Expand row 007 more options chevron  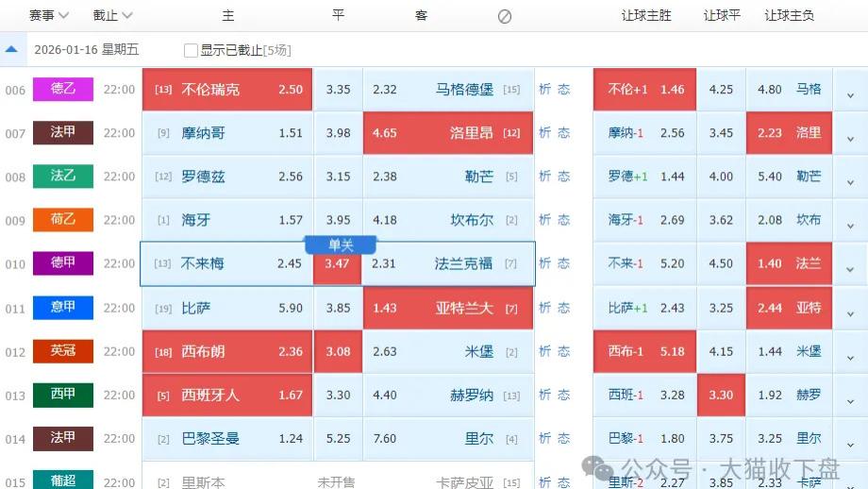point(850,139)
